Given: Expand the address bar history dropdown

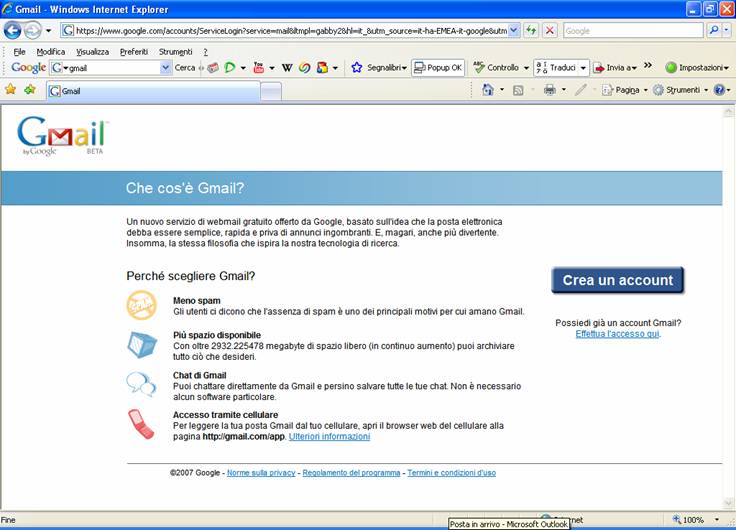Looking at the screenshot, I should pyautogui.click(x=514, y=31).
